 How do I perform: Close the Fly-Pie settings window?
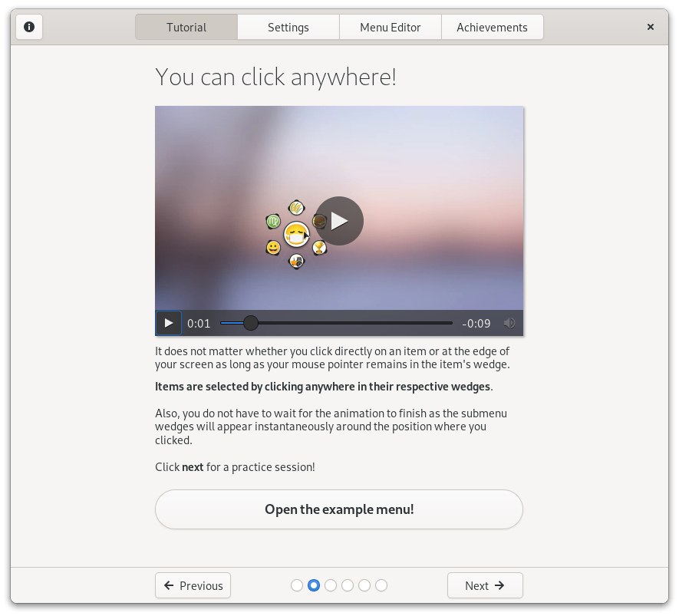tap(650, 27)
